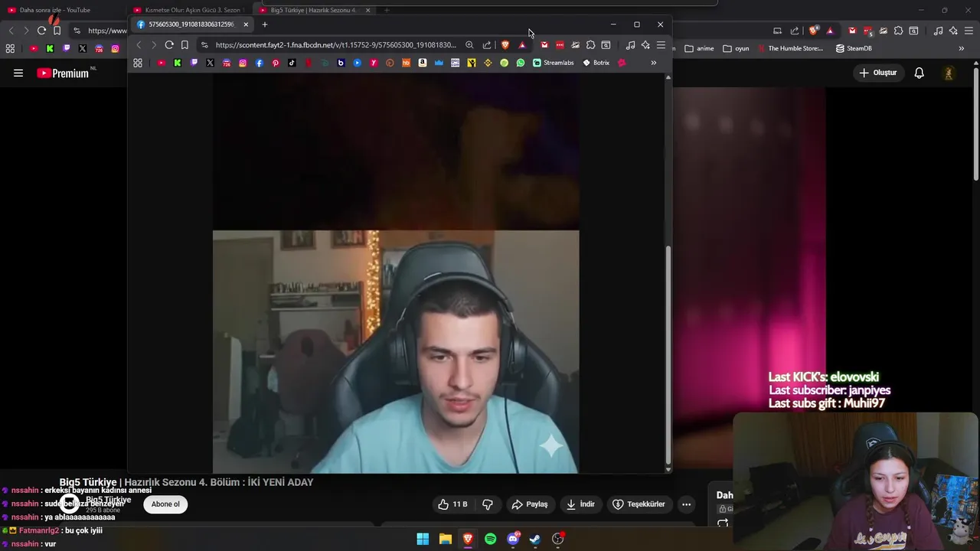Screen dimensions: 980x551
Task: Open YouTube guide hamburger menu
Action: coord(18,73)
